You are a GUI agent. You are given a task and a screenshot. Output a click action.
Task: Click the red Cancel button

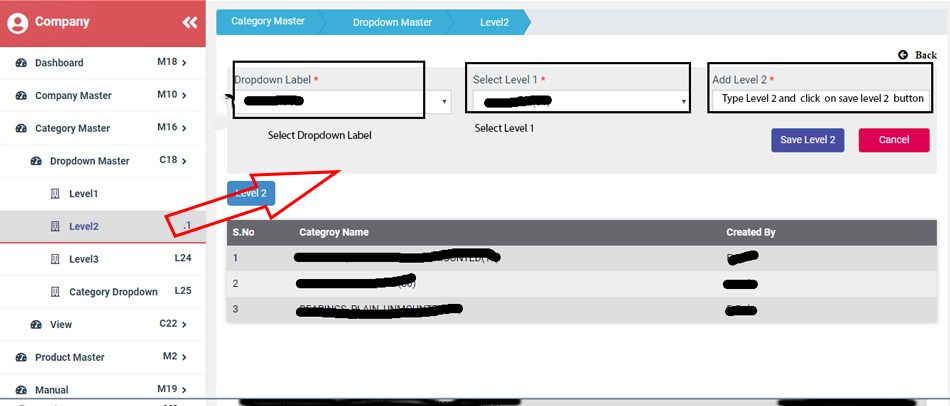[x=893, y=140]
